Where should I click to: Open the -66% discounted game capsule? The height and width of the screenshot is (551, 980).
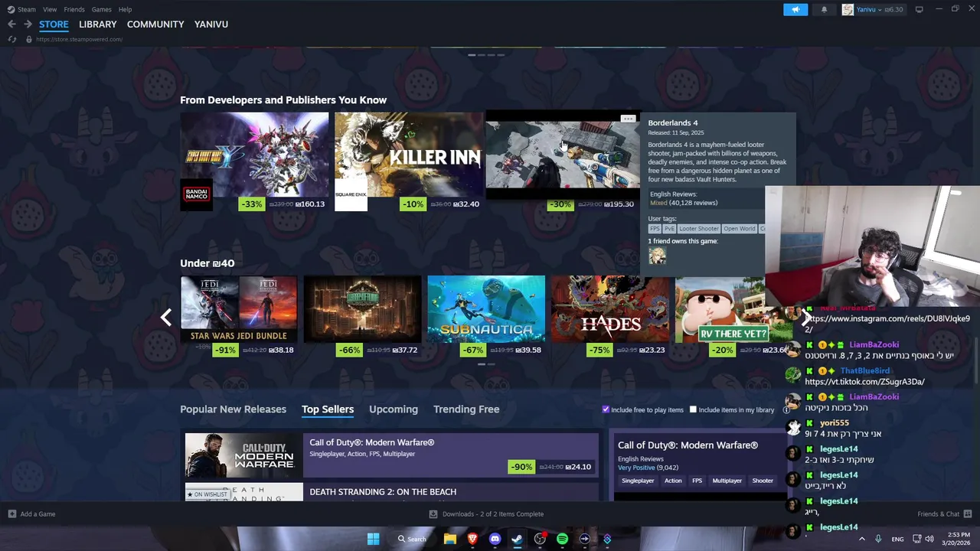coord(362,308)
